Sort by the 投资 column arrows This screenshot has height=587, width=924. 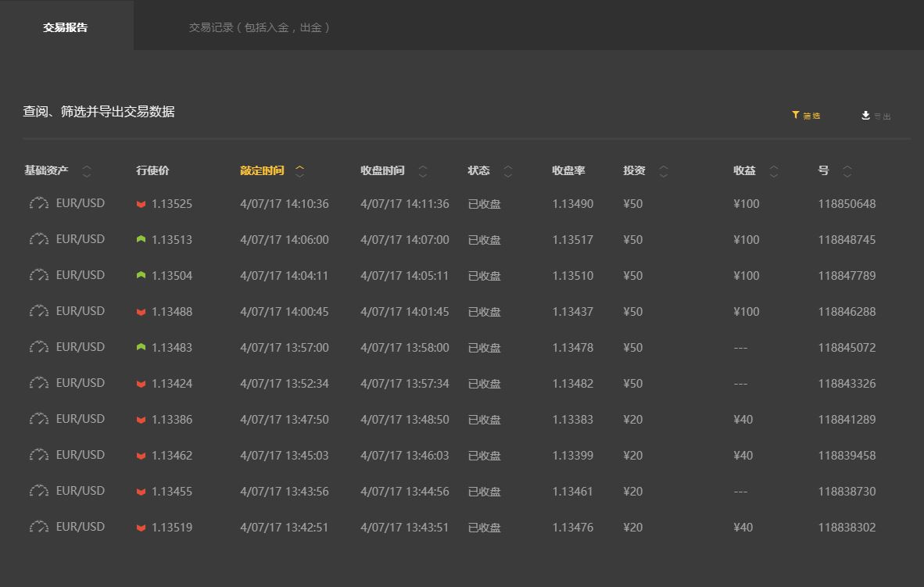pos(664,171)
